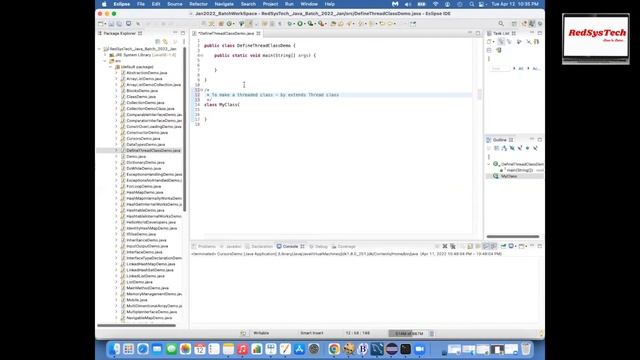Open Calendar from the Dock
This screenshot has width=640, height=360.
pyautogui.click(x=200, y=349)
